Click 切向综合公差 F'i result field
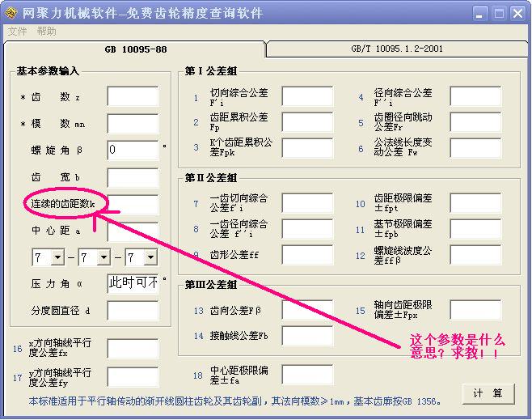 tap(307, 96)
